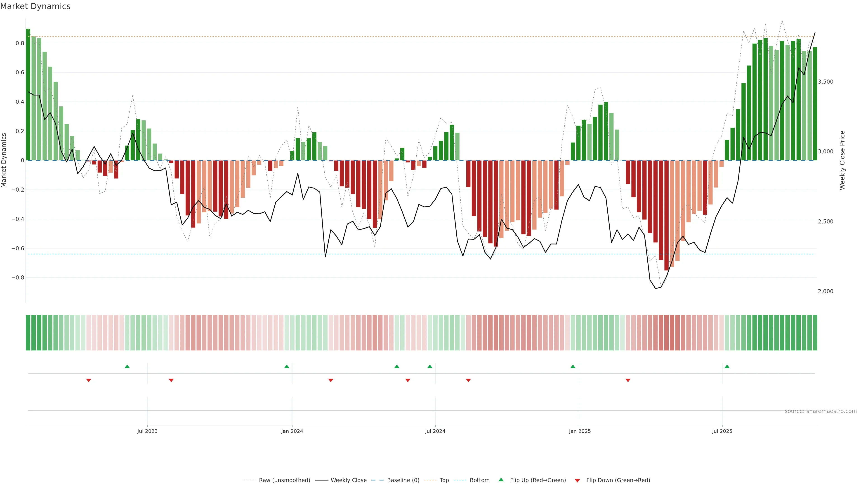Click flip-up marker just before Jul 2024
Image resolution: width=868 pixels, height=488 pixels.
pyautogui.click(x=430, y=366)
